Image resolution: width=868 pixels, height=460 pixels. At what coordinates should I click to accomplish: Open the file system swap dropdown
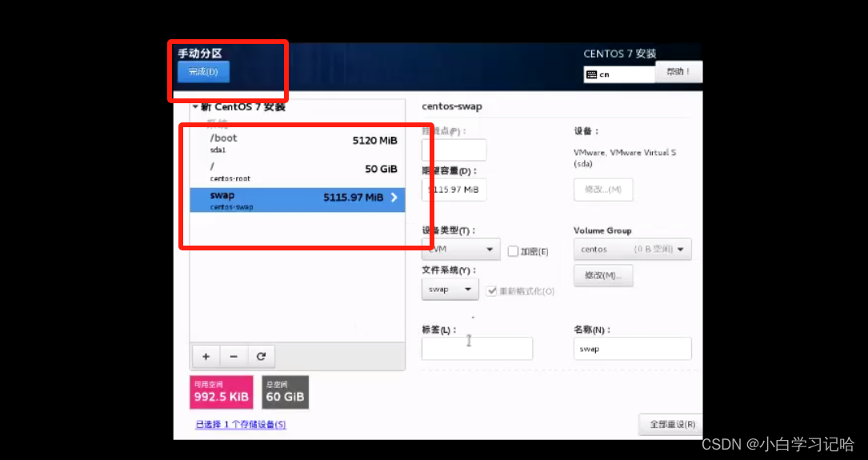[450, 290]
